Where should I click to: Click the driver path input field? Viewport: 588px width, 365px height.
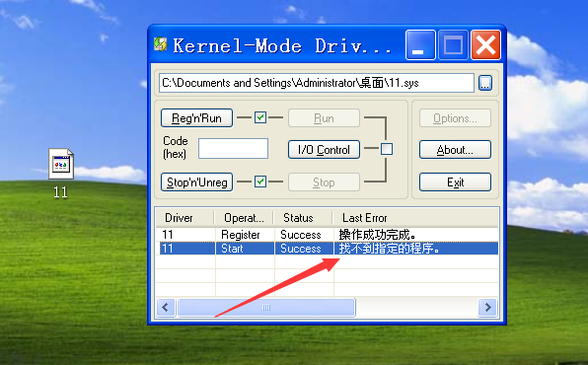[317, 83]
